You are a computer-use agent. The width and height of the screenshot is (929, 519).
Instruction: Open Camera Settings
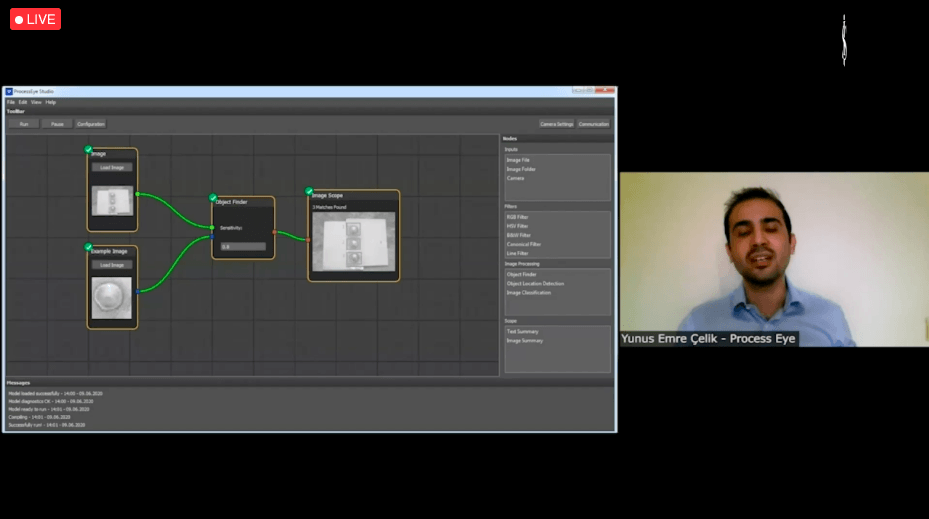tap(557, 124)
